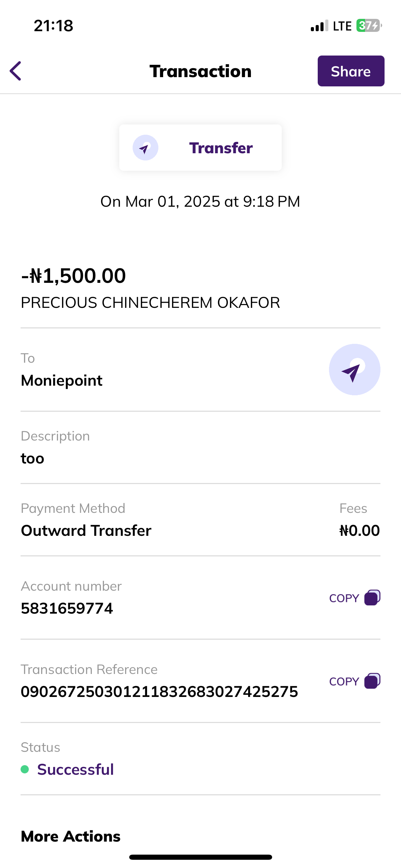The height and width of the screenshot is (868, 401).
Task: Click the copy icon for account number
Action: (x=372, y=598)
